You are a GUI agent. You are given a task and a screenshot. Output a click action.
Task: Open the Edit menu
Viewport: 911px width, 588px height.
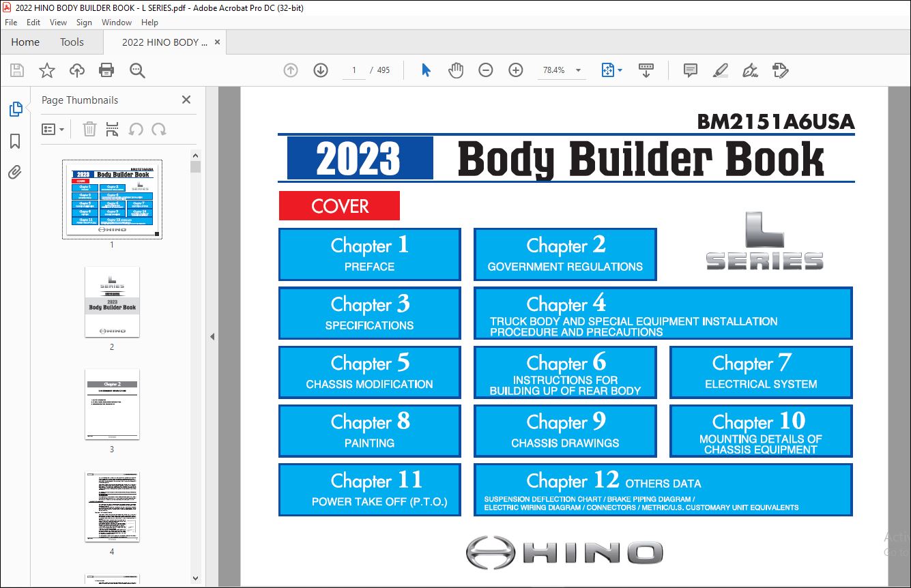(33, 23)
